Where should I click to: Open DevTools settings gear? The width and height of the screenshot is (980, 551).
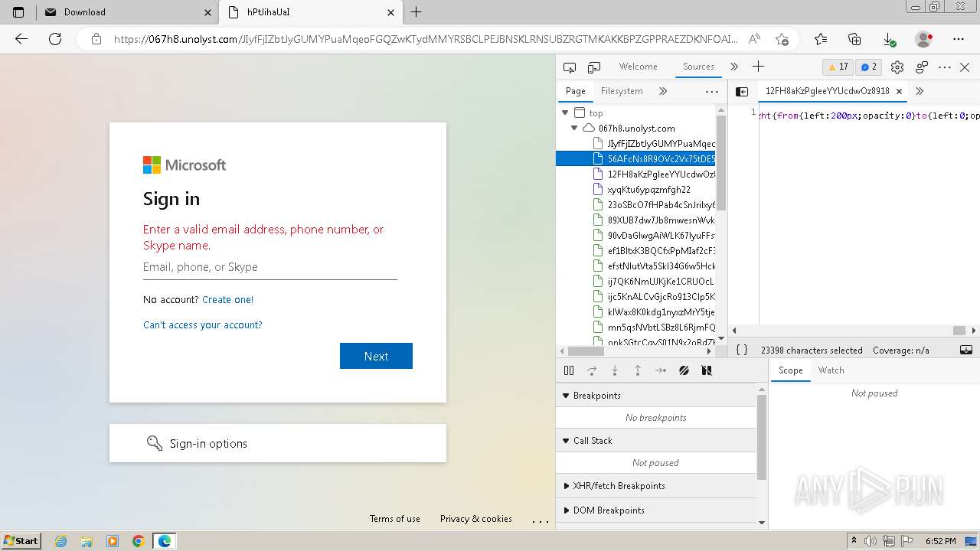pos(897,67)
